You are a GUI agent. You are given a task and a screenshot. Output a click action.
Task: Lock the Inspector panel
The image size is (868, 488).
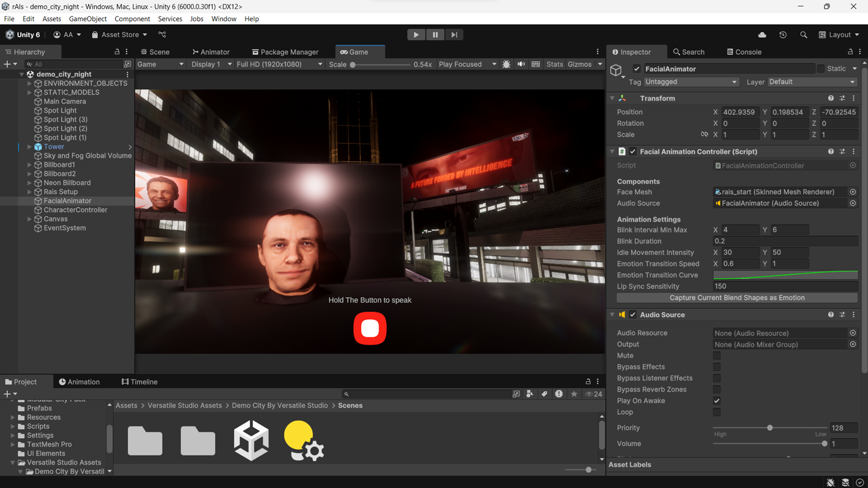pyautogui.click(x=850, y=51)
